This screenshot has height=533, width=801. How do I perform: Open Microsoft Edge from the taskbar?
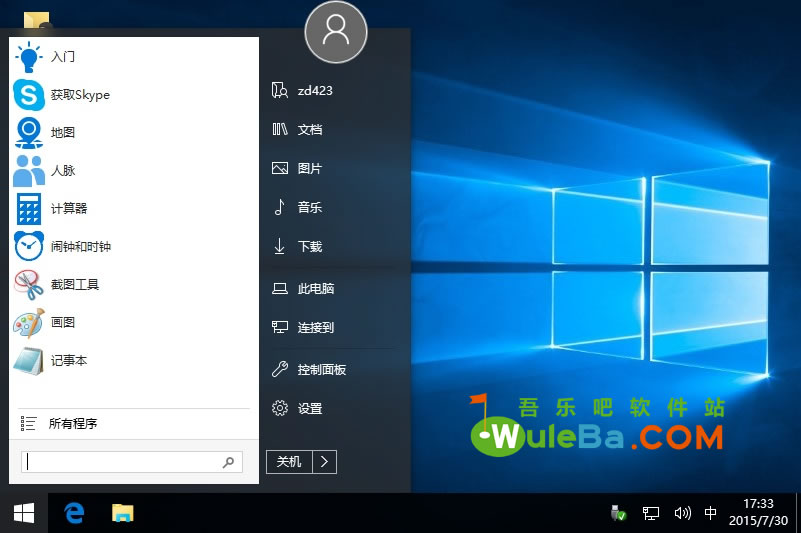[x=74, y=513]
